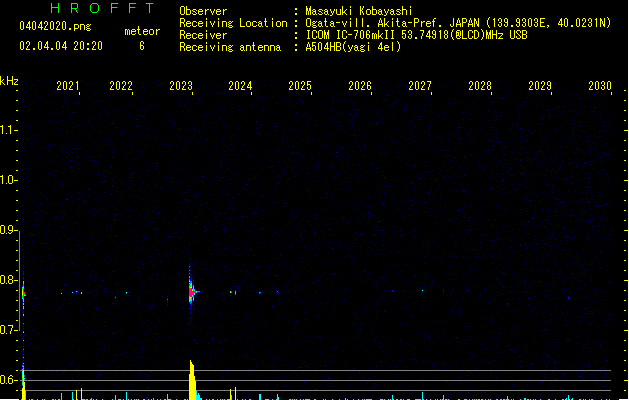Click the 0.8 kHz frequency label

pyautogui.click(x=7, y=280)
